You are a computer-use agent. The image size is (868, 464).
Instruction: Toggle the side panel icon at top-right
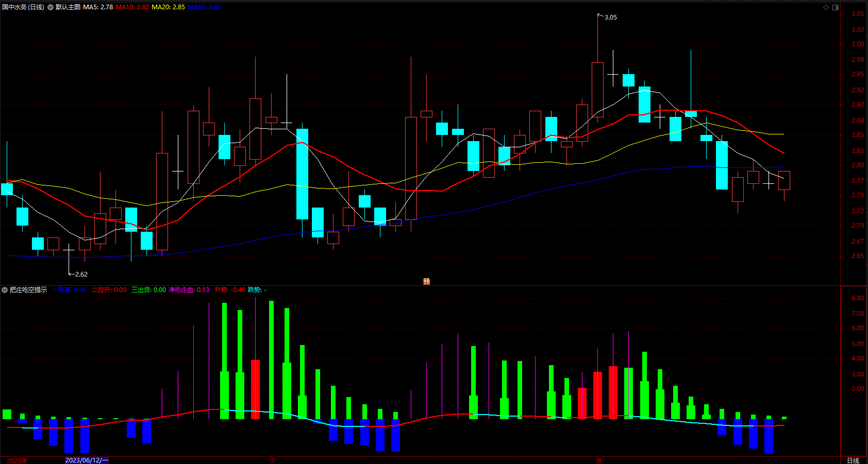[836, 7]
